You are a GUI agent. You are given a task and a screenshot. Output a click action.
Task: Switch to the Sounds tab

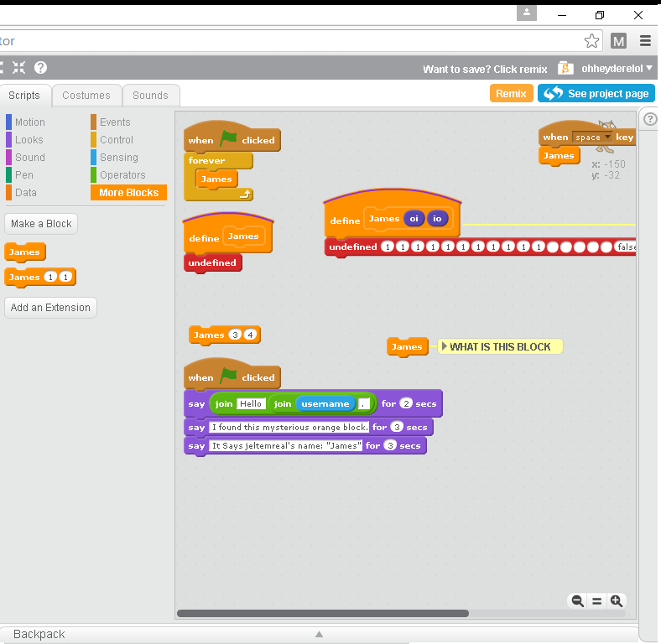[x=150, y=96]
